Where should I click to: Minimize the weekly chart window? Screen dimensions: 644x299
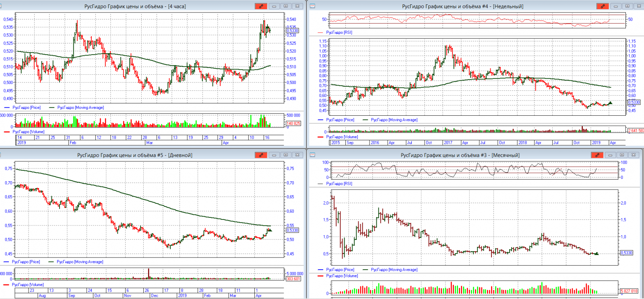coord(615,6)
